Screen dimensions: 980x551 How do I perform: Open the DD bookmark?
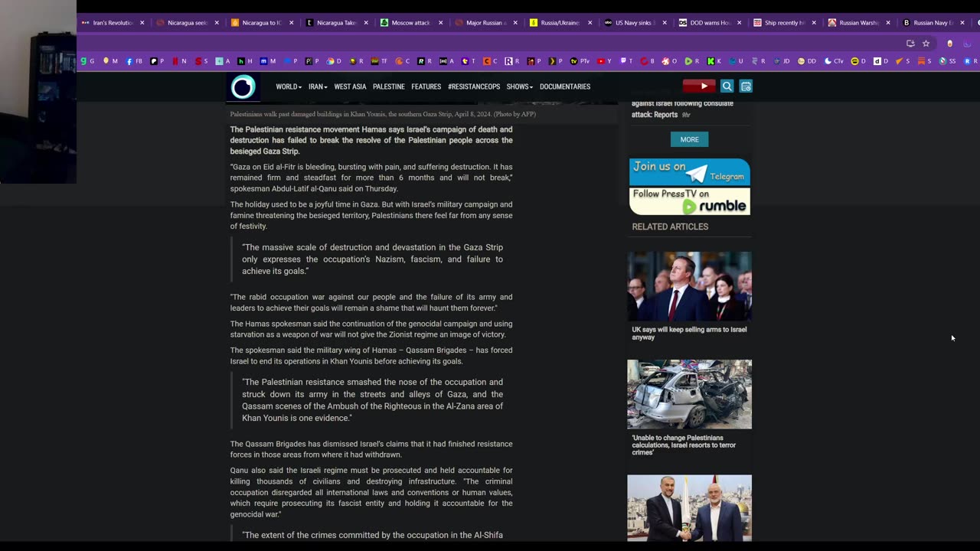tap(806, 61)
